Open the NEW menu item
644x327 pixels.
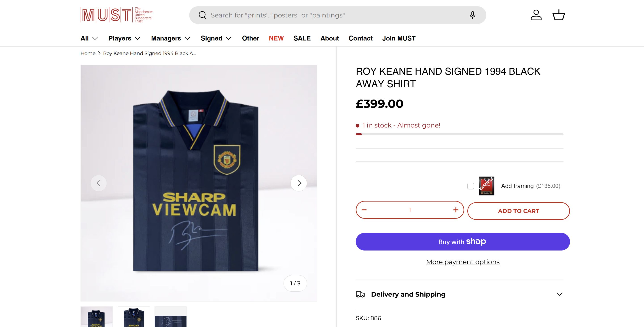pos(276,38)
